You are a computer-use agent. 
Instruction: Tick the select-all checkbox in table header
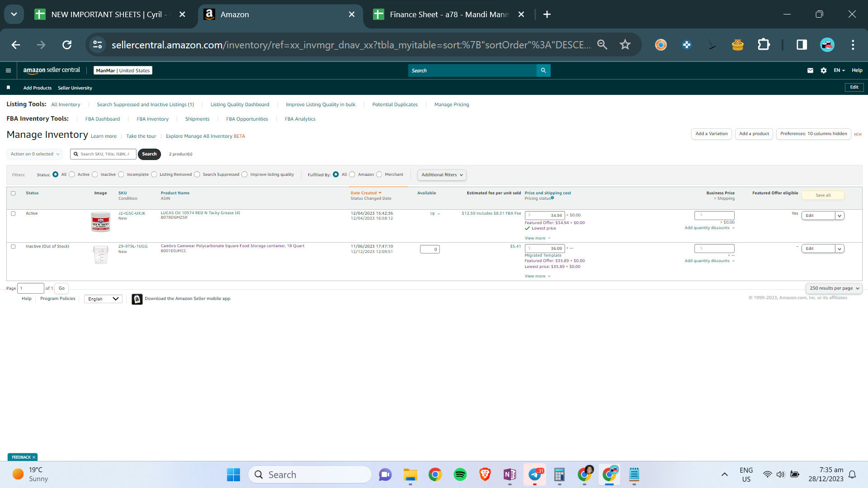tap(13, 193)
